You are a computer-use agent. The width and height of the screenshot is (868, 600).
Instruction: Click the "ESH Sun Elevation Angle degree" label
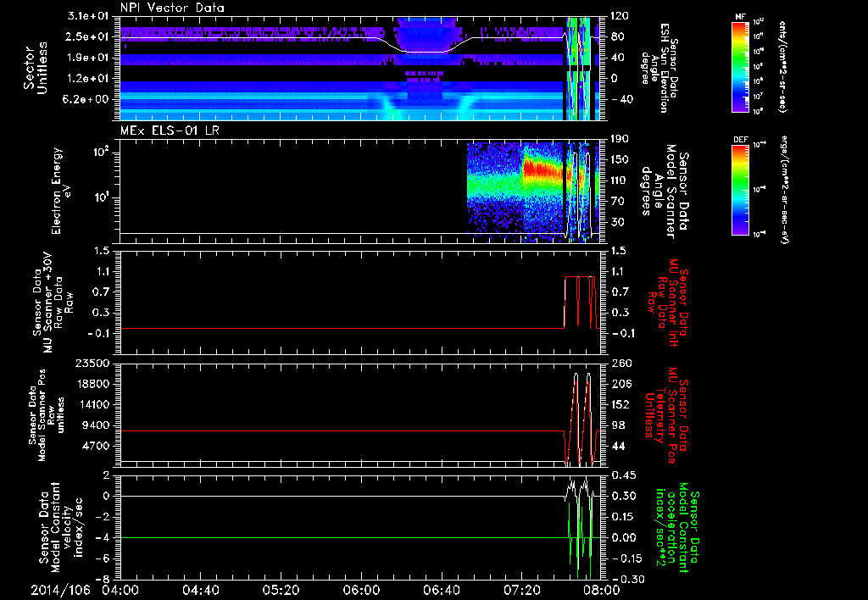pos(659,68)
